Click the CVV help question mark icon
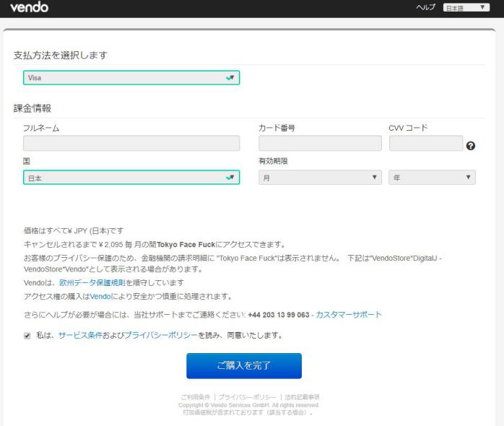504x426 pixels. click(x=471, y=146)
